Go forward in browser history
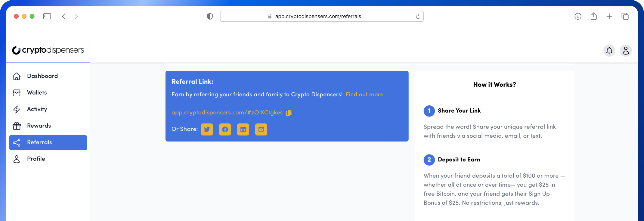 click(76, 16)
